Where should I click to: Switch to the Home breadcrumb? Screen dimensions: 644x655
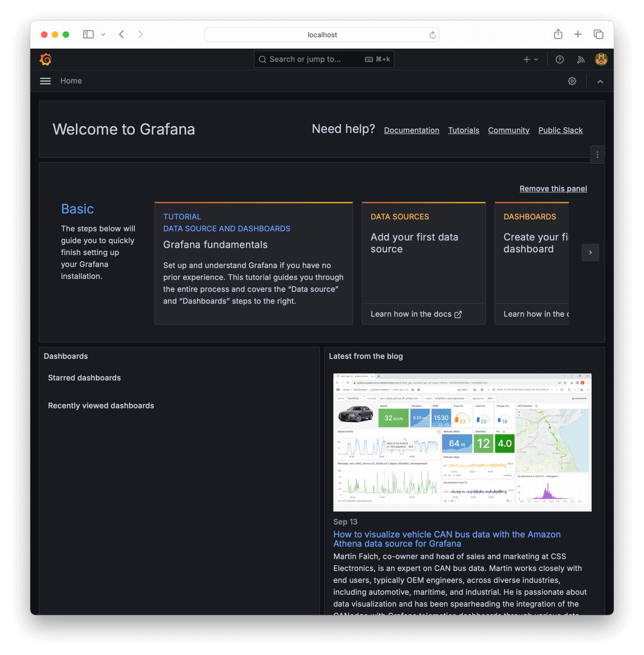click(x=71, y=81)
